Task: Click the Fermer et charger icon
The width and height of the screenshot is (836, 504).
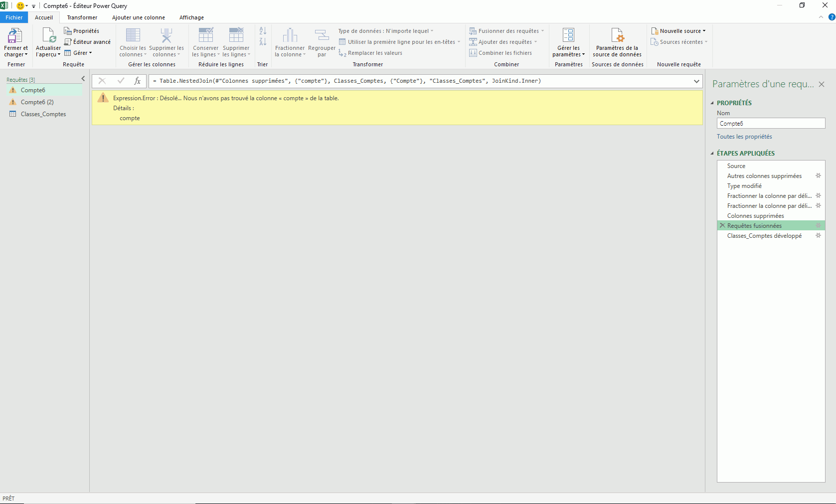Action: [15, 36]
